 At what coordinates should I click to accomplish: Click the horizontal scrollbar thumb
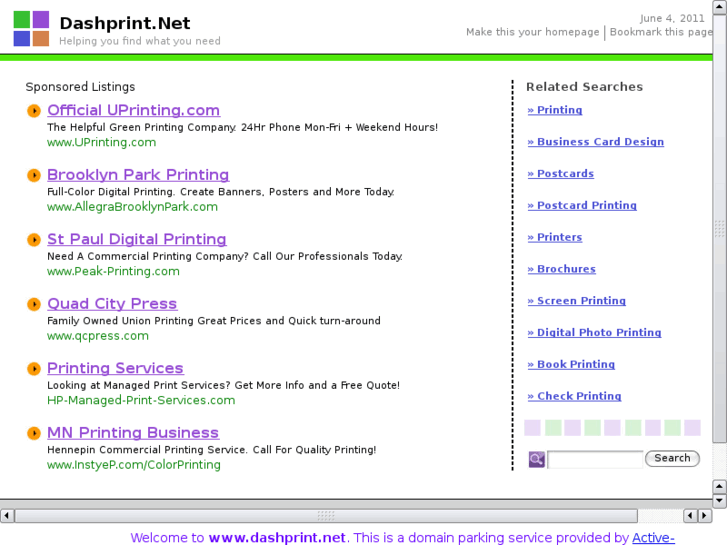pos(326,515)
